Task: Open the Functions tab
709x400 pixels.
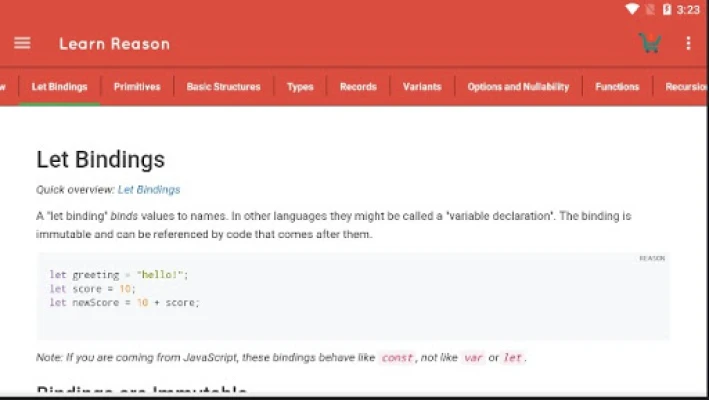Action: 617,87
